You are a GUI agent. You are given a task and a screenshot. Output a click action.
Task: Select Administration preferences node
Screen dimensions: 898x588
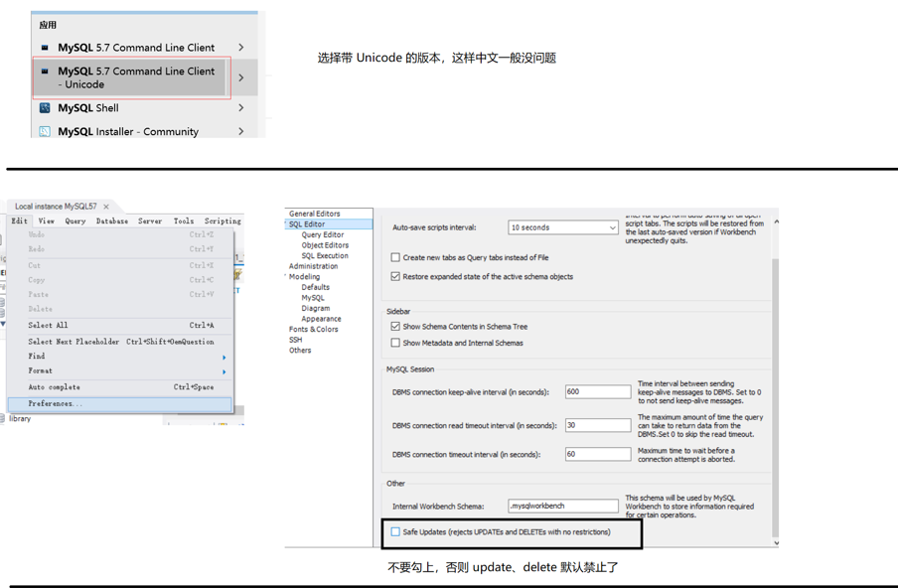click(313, 266)
